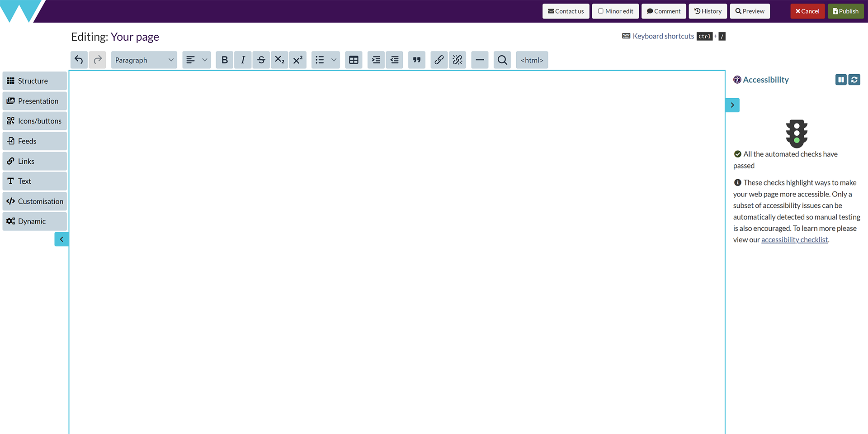Image resolution: width=868 pixels, height=434 pixels.
Task: Apply italic formatting
Action: [243, 60]
